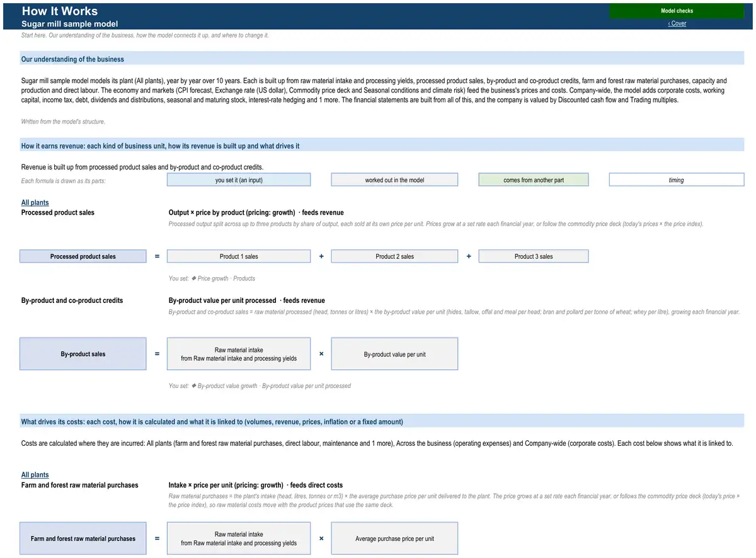
Task: Select the 'worked out in the model' legend box
Action: [x=394, y=180]
